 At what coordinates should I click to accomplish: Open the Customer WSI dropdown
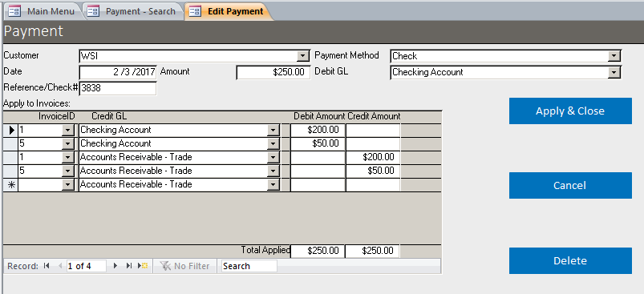(303, 56)
